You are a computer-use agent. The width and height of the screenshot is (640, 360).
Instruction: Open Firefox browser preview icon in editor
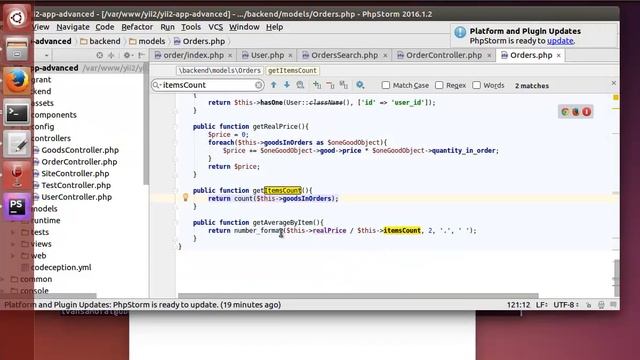(x=576, y=112)
